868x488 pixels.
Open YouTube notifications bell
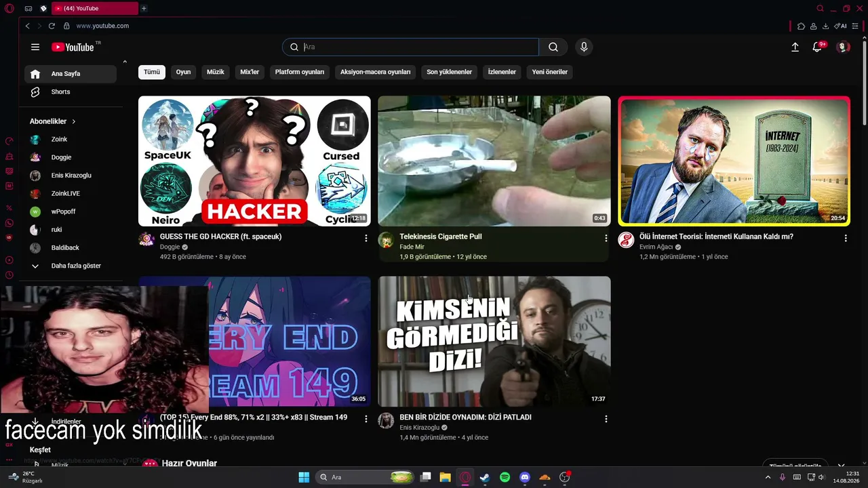pos(817,47)
